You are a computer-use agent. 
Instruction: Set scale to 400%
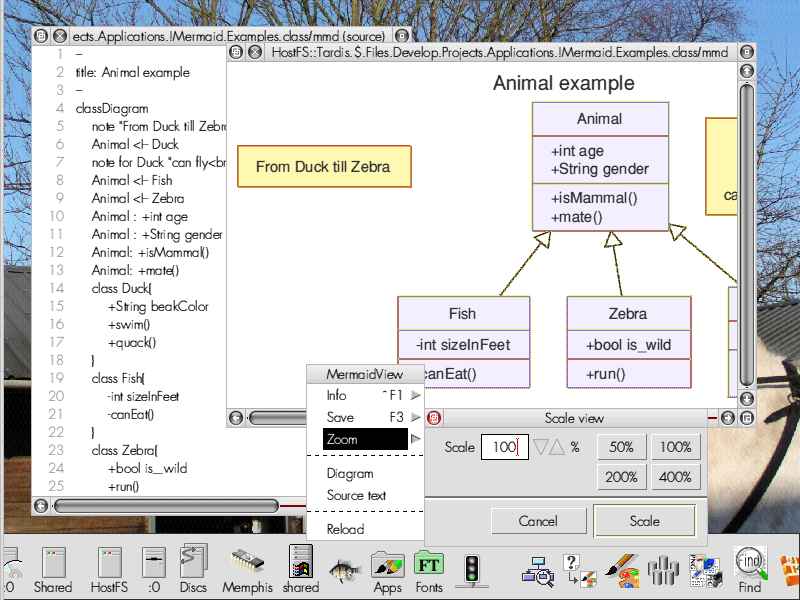coord(676,477)
